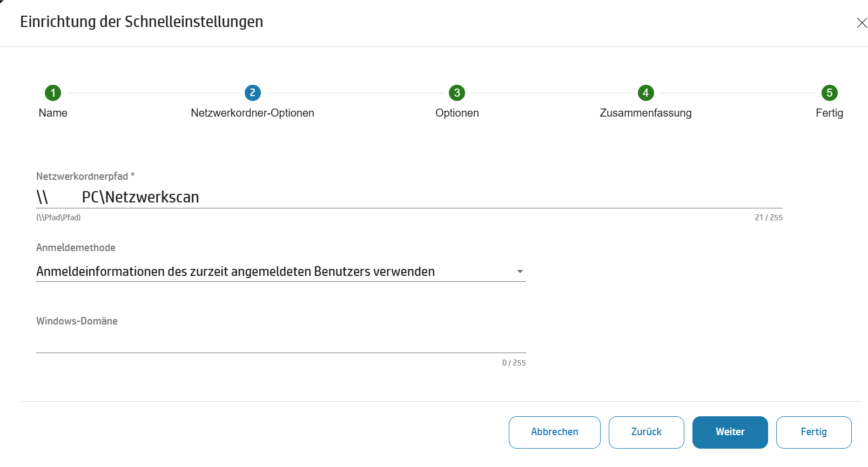Click the step 1 circle icon
This screenshot has height=467, width=868.
click(x=53, y=93)
